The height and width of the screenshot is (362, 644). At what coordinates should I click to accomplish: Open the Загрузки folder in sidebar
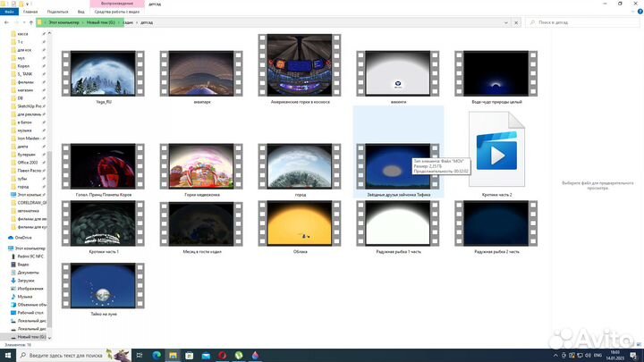point(27,280)
